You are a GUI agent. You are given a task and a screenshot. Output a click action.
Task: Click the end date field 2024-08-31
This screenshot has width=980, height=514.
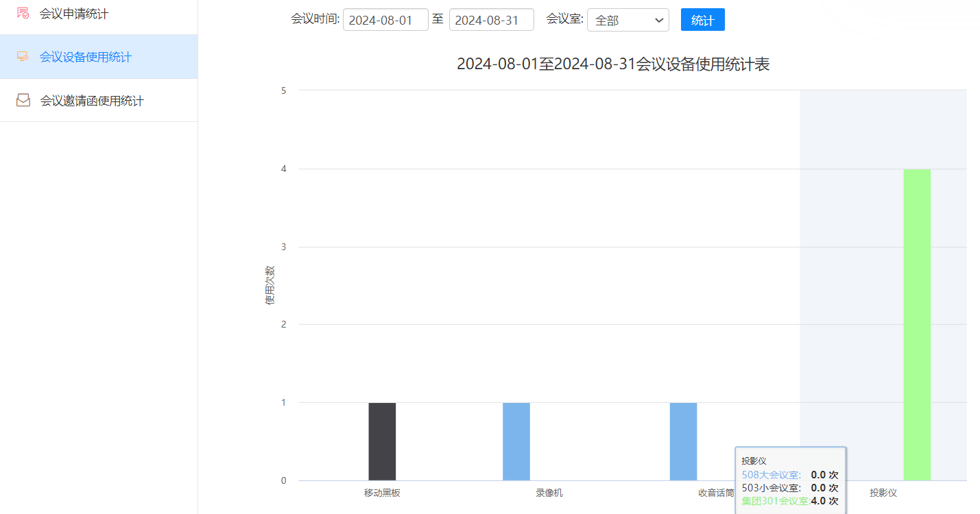click(x=491, y=21)
